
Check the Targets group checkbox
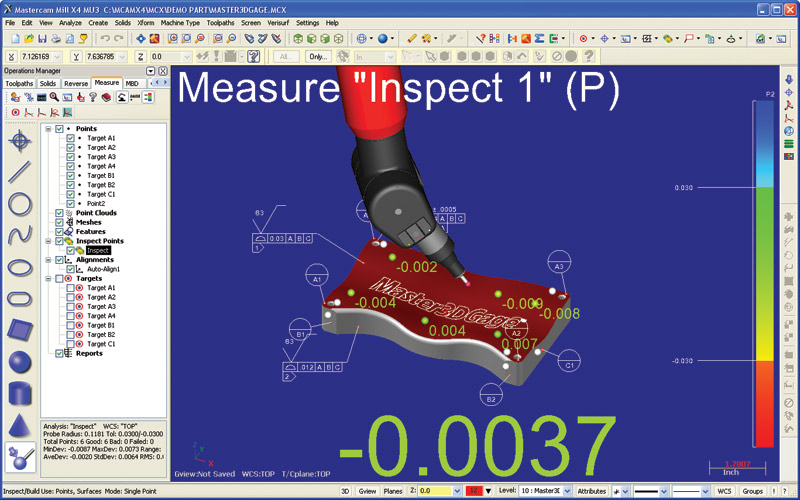[x=60, y=279]
